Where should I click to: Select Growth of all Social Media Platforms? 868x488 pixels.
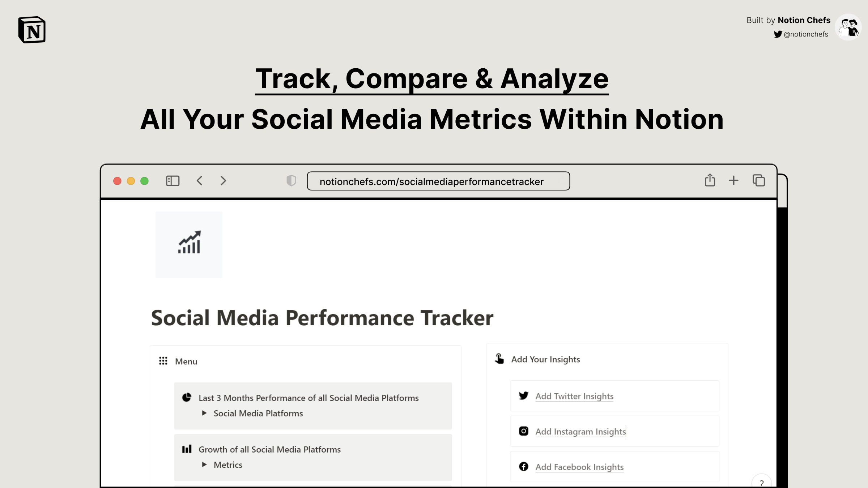coord(269,449)
